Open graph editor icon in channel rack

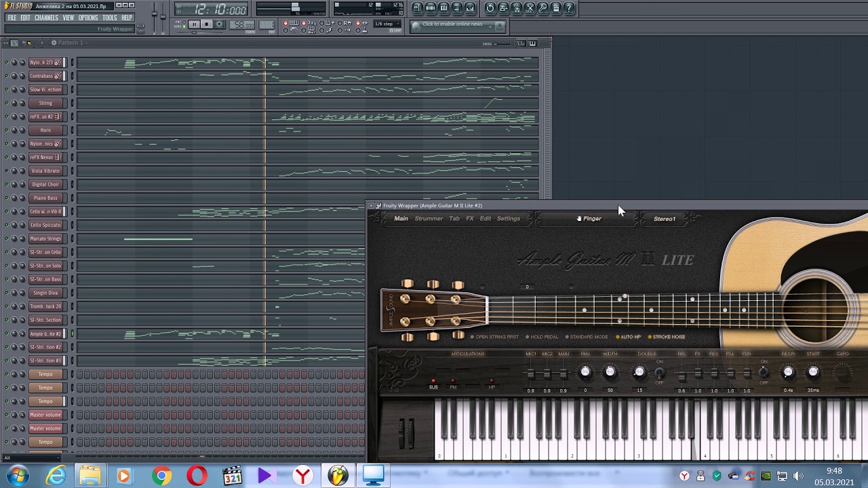pyautogui.click(x=521, y=43)
